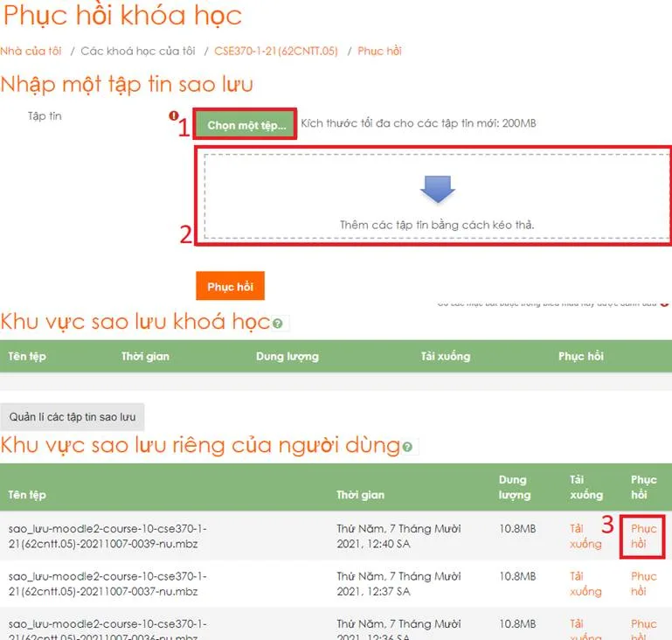Image resolution: width=672 pixels, height=640 pixels.
Task: Open help icon for user private backup area
Action: click(406, 447)
